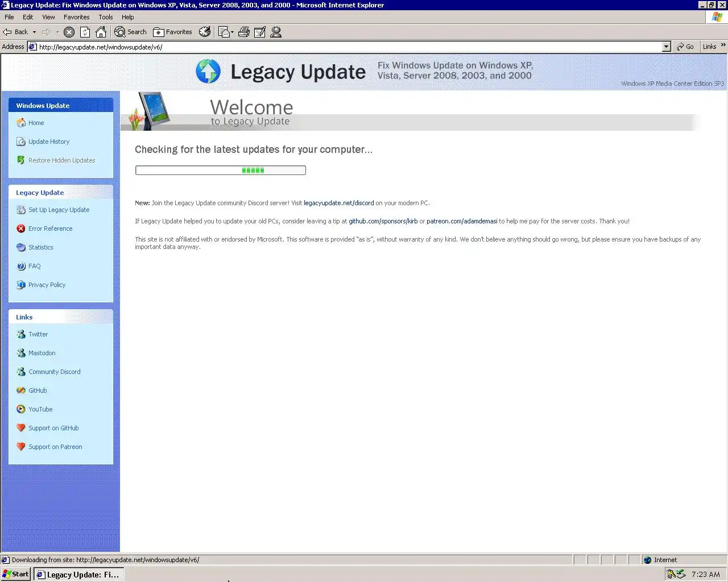Click the Statistics sidebar icon
728x582 pixels.
point(21,247)
